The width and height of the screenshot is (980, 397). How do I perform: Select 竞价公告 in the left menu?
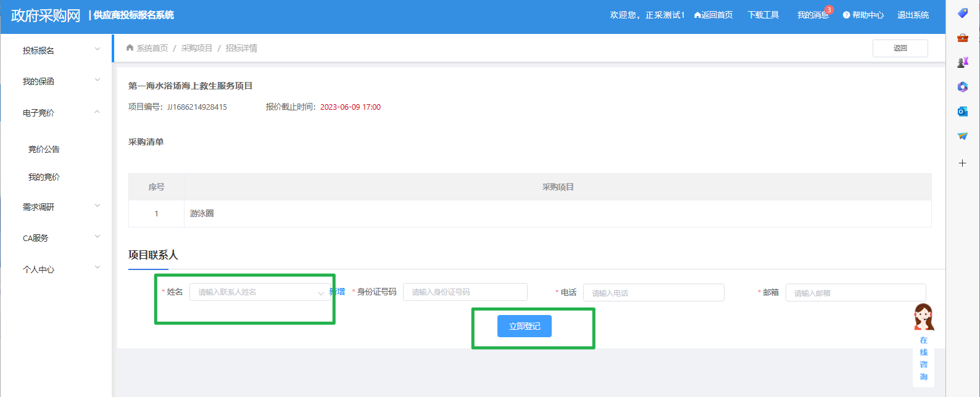click(44, 149)
